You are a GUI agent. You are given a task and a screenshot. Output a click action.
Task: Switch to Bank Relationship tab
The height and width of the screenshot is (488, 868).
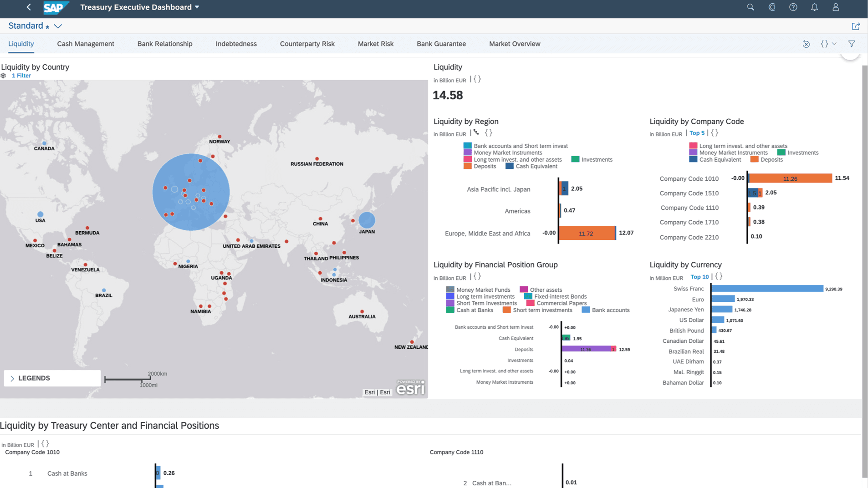pyautogui.click(x=165, y=44)
